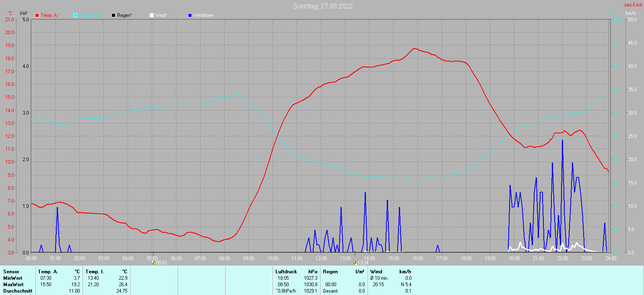Click the "Wind*" legend label at top
This screenshot has height=295, width=644.
(161, 15)
